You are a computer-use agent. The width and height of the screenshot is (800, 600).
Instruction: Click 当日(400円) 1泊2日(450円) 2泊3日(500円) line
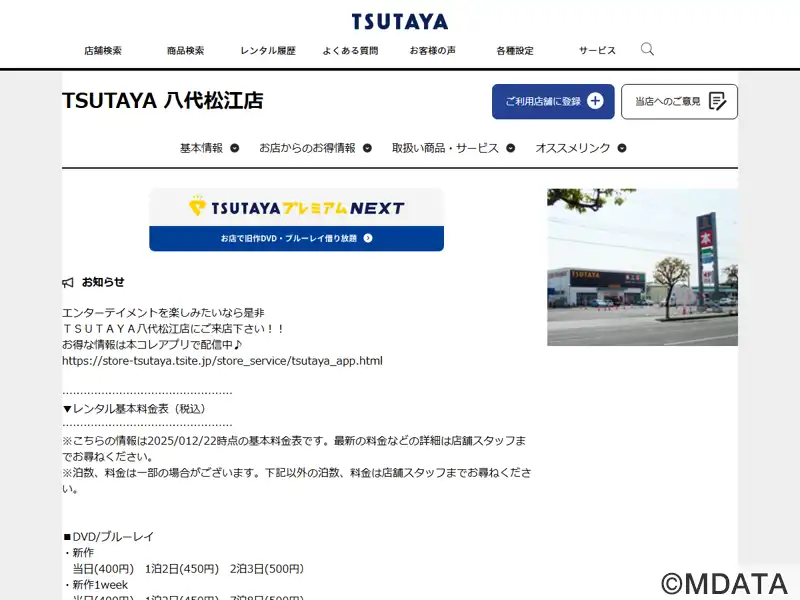[x=188, y=569]
